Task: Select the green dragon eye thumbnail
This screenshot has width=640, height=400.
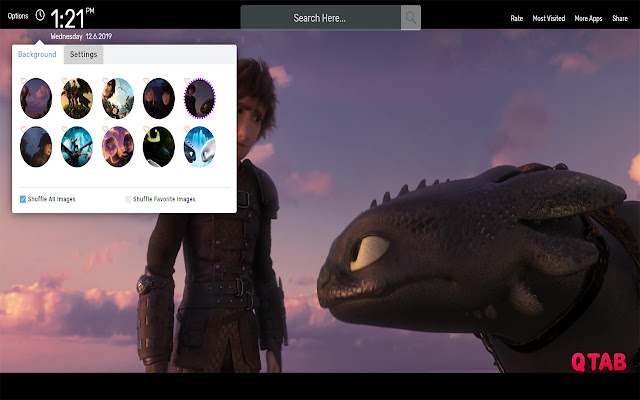Action: click(159, 147)
